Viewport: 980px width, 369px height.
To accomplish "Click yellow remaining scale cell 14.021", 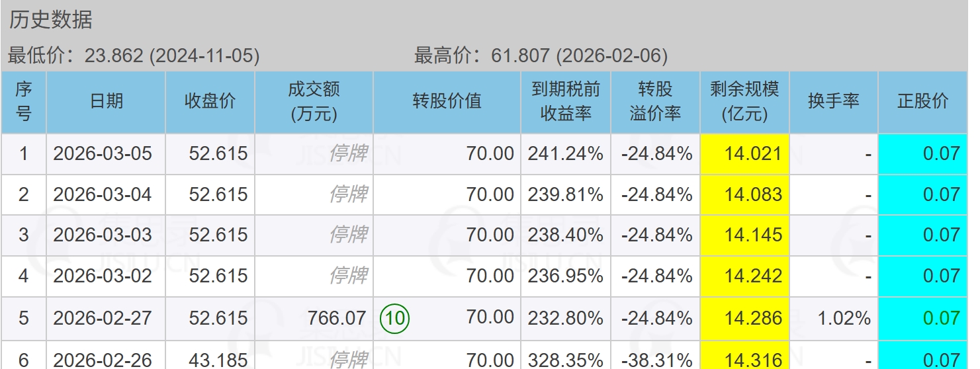I will click(744, 154).
